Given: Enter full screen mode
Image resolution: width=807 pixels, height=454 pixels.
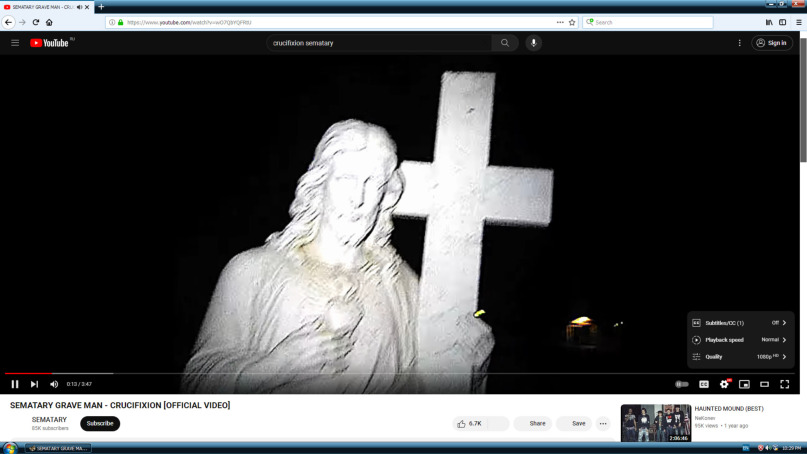Looking at the screenshot, I should (x=784, y=384).
